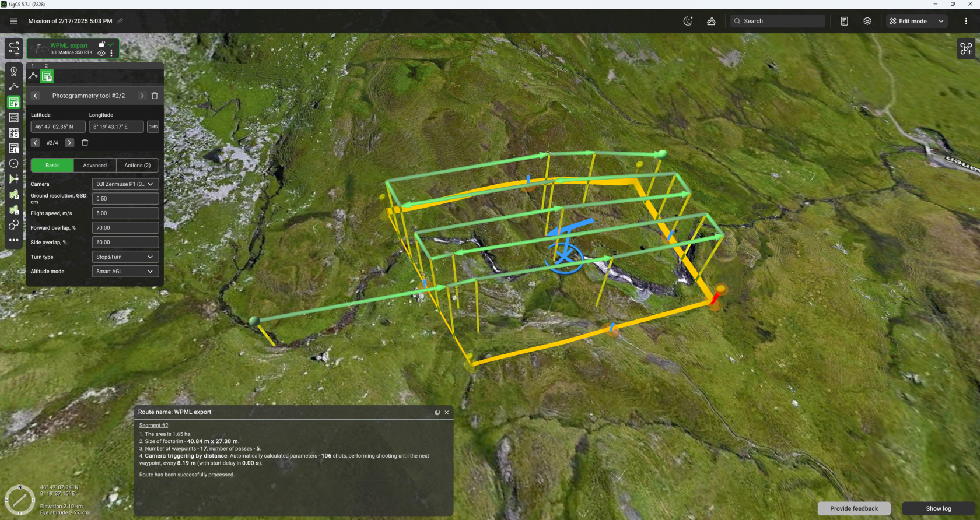Toggle the route lock icon
The height and width of the screenshot is (520, 980).
101,44
